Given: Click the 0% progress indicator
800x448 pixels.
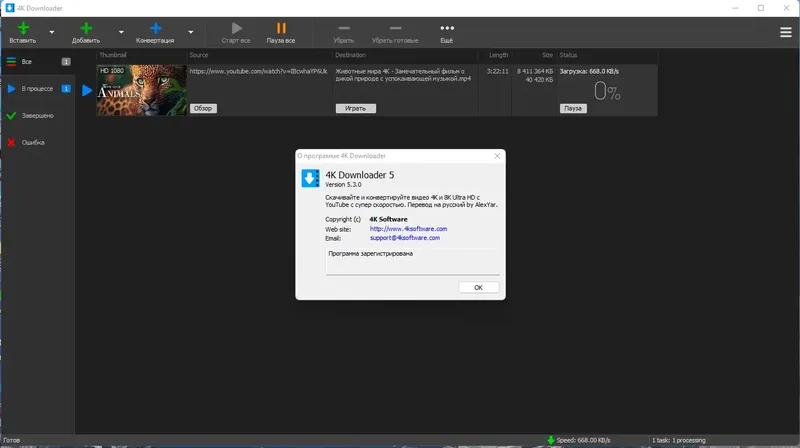Looking at the screenshot, I should (607, 92).
